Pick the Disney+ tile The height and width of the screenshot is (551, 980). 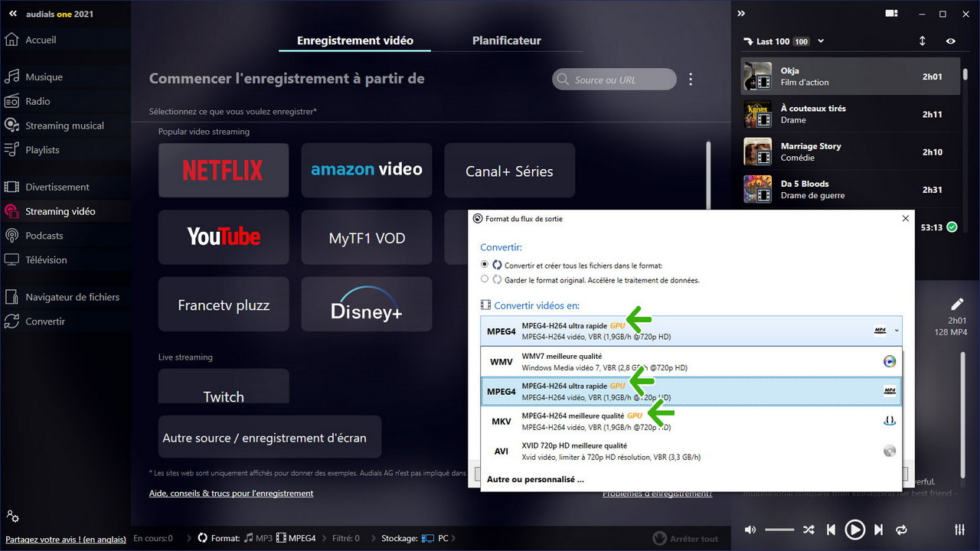coord(367,305)
